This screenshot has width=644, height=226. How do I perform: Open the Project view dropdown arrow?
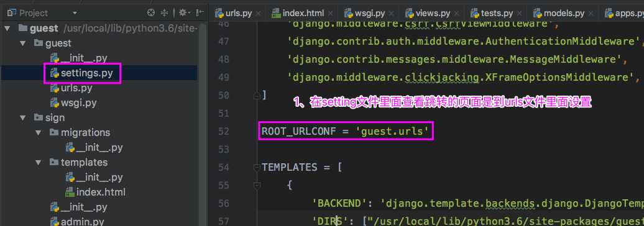pos(75,13)
